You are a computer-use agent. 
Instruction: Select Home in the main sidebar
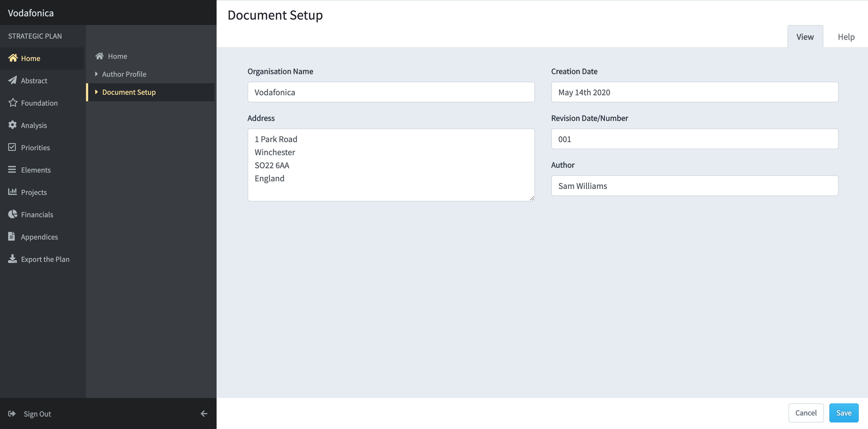(x=42, y=58)
